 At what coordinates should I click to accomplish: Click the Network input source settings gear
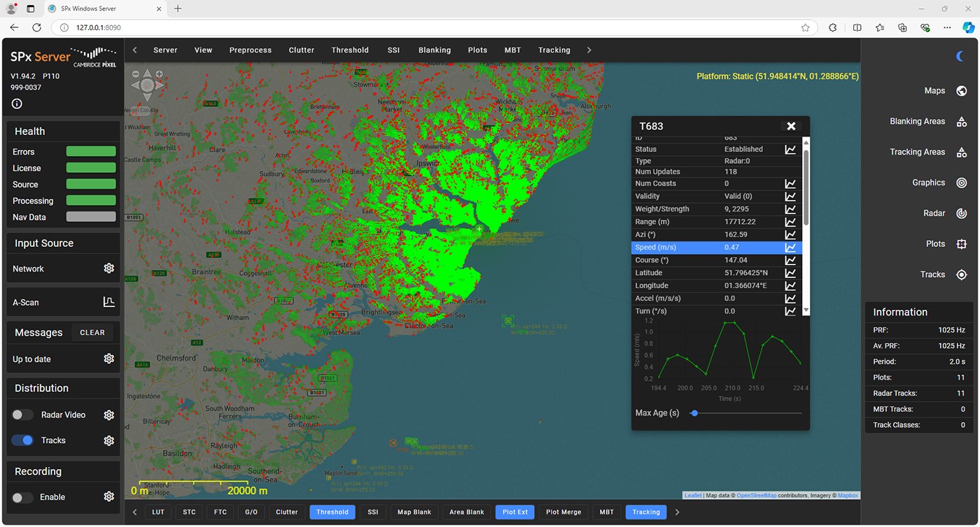click(108, 268)
